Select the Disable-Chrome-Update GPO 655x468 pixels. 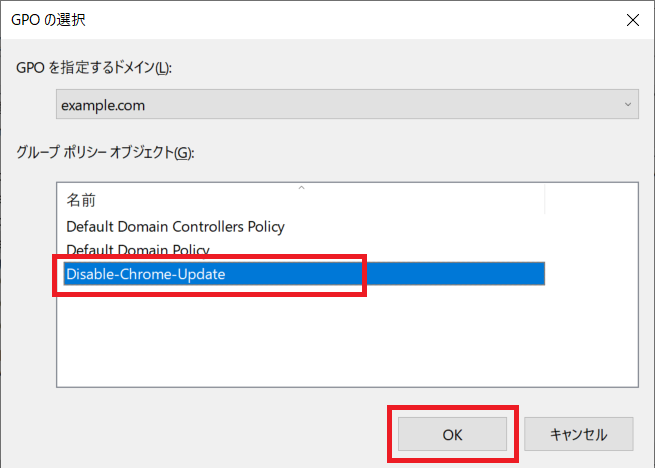[146, 274]
